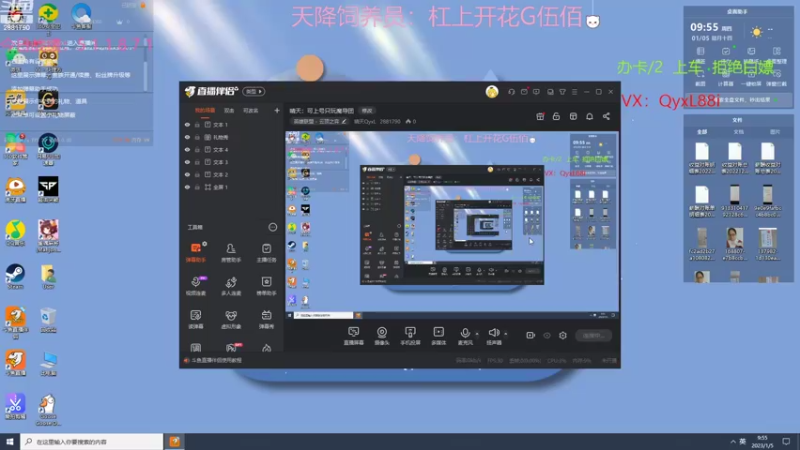Click the streamer avatar in title bar
Image resolution: width=800 pixels, height=450 pixels.
pyautogui.click(x=492, y=92)
